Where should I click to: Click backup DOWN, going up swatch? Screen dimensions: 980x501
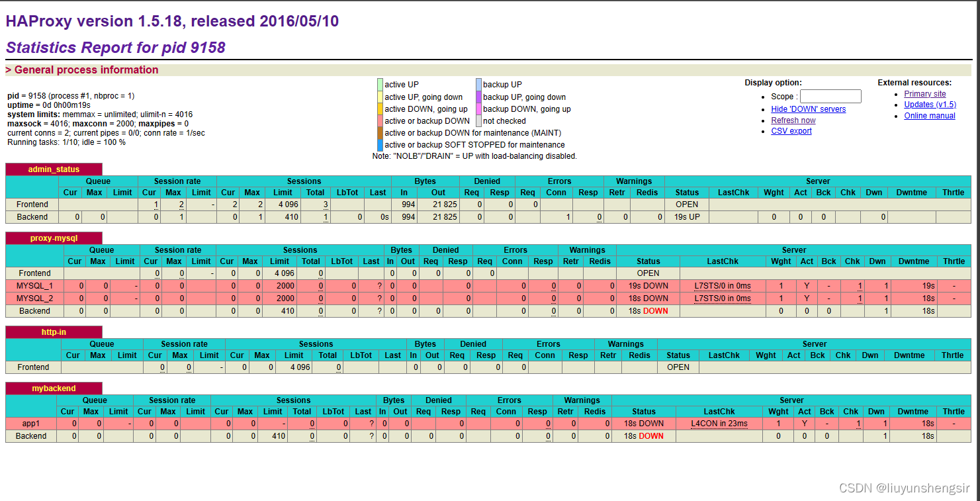click(x=478, y=109)
